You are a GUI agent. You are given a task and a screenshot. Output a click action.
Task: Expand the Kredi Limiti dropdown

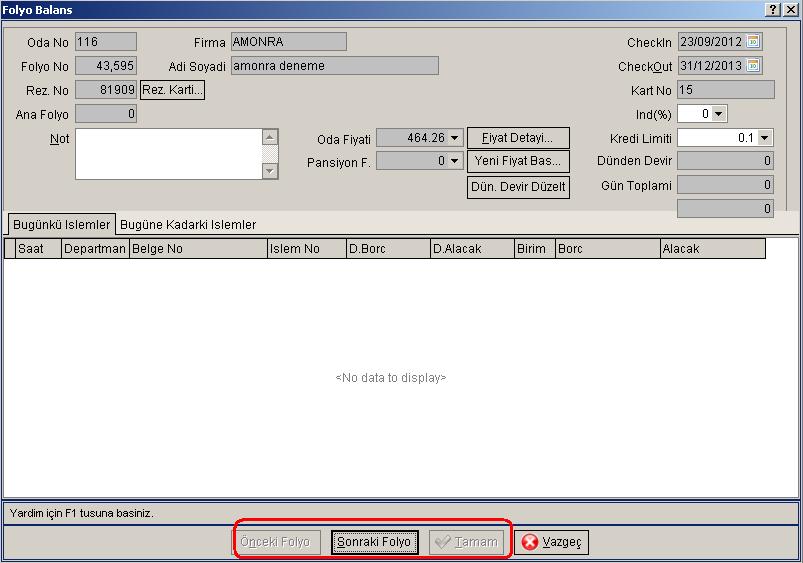pyautogui.click(x=765, y=138)
